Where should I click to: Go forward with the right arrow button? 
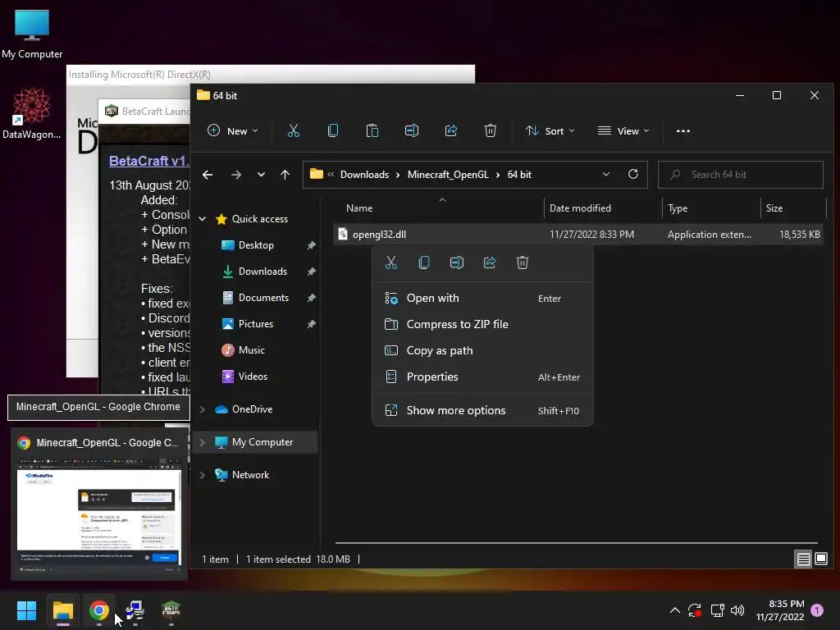pyautogui.click(x=235, y=175)
